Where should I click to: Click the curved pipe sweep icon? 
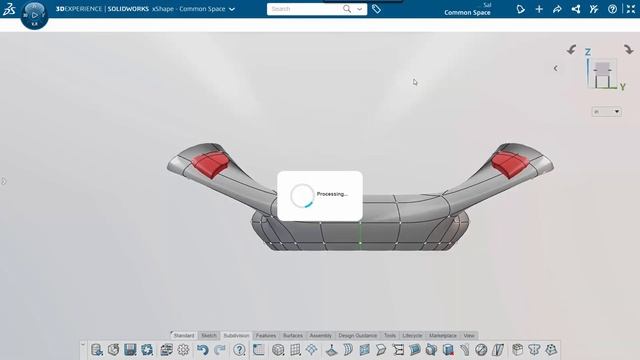point(464,350)
